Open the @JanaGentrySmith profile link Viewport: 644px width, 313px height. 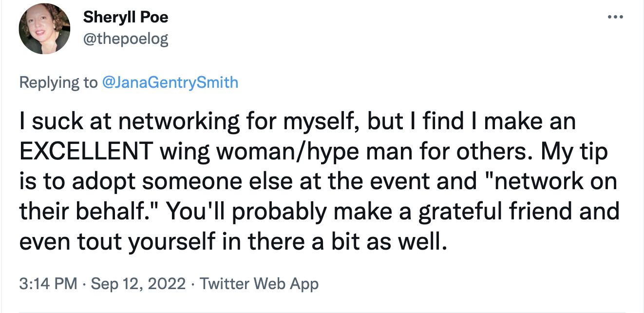(170, 82)
